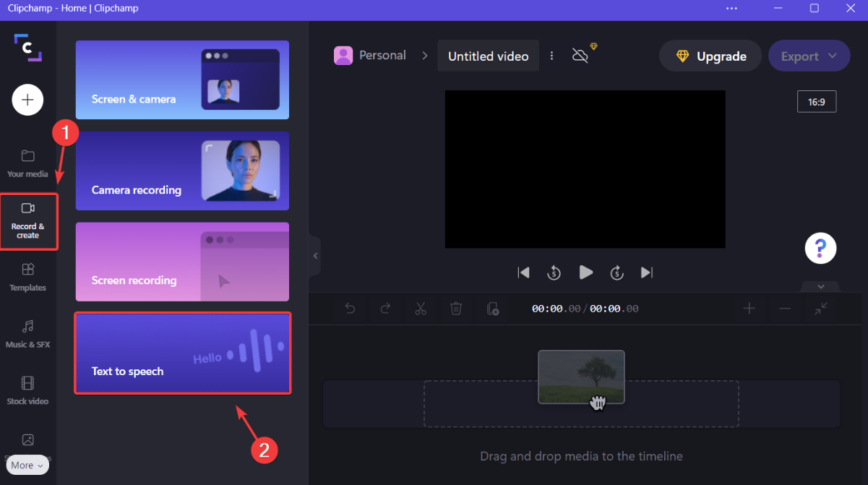The width and height of the screenshot is (868, 485).
Task: Click the fit timeline to screen icon
Action: (x=821, y=309)
